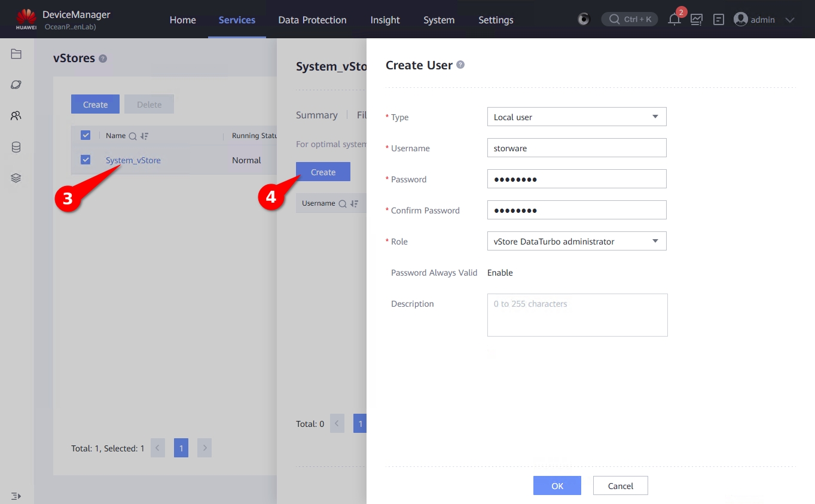This screenshot has height=504, width=815.
Task: Click the folder icon in left sidebar
Action: pyautogui.click(x=16, y=54)
